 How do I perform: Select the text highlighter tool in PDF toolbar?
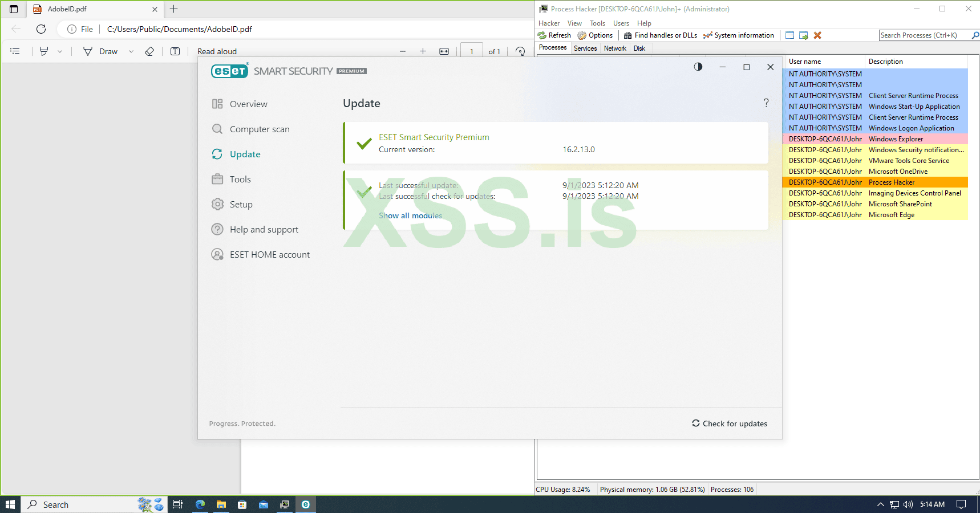tap(43, 51)
